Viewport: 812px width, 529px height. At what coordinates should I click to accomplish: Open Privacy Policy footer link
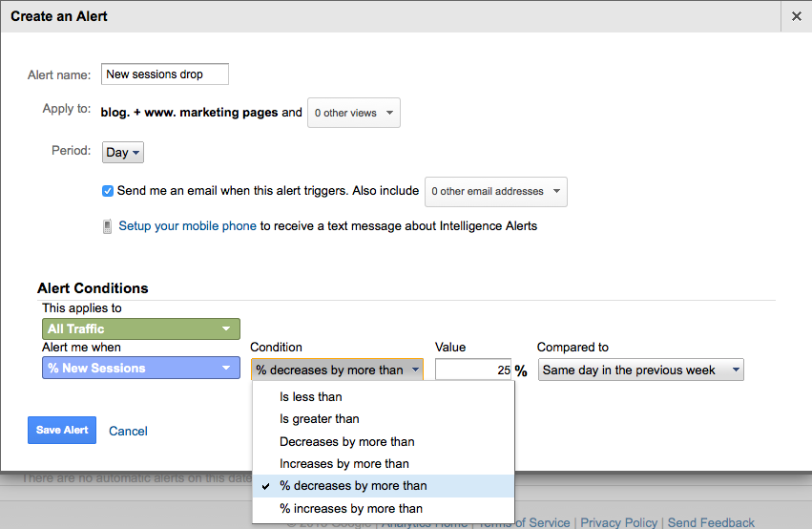coord(619,522)
